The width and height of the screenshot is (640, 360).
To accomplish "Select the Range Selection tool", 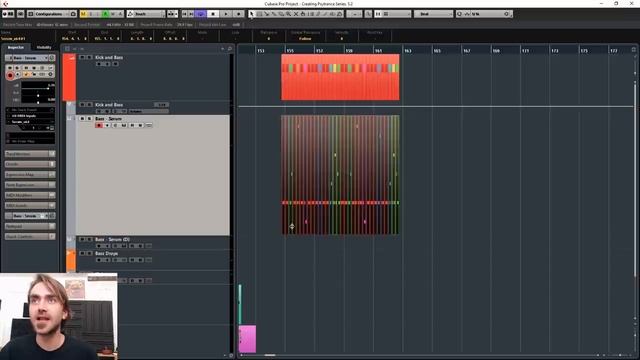I will [259, 14].
